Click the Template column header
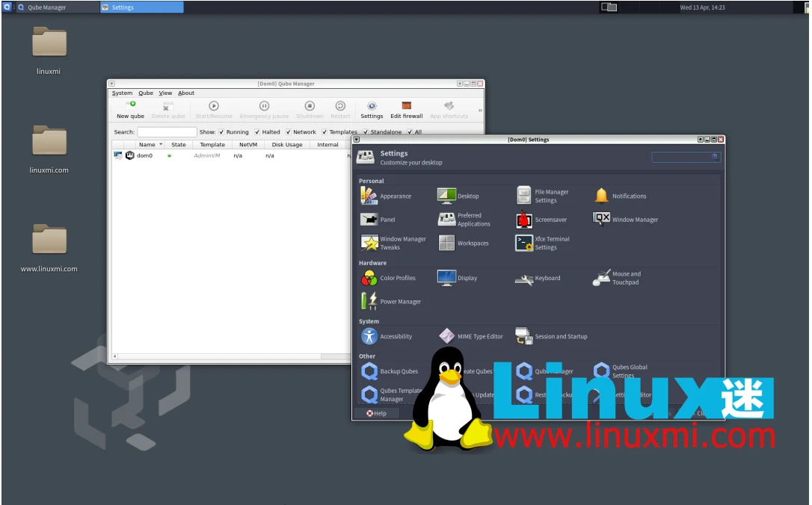The image size is (812, 505). 212,145
